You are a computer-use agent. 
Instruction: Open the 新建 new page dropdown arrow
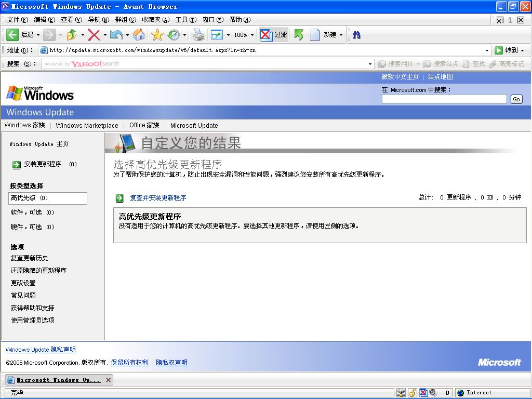(x=341, y=35)
